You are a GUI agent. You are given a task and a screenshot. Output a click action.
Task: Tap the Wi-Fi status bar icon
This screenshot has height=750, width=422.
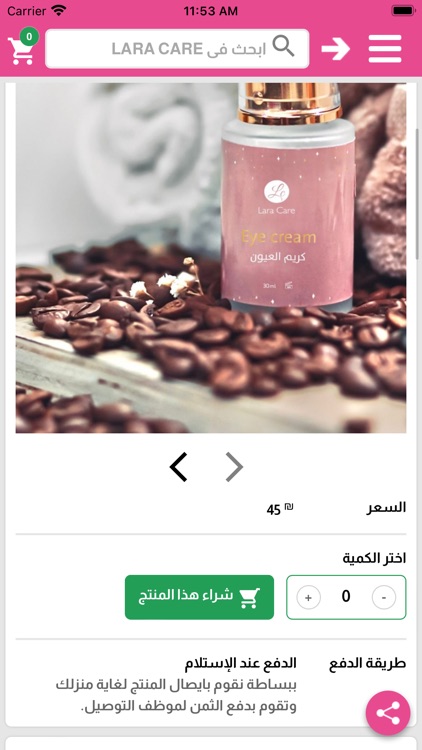click(x=59, y=11)
